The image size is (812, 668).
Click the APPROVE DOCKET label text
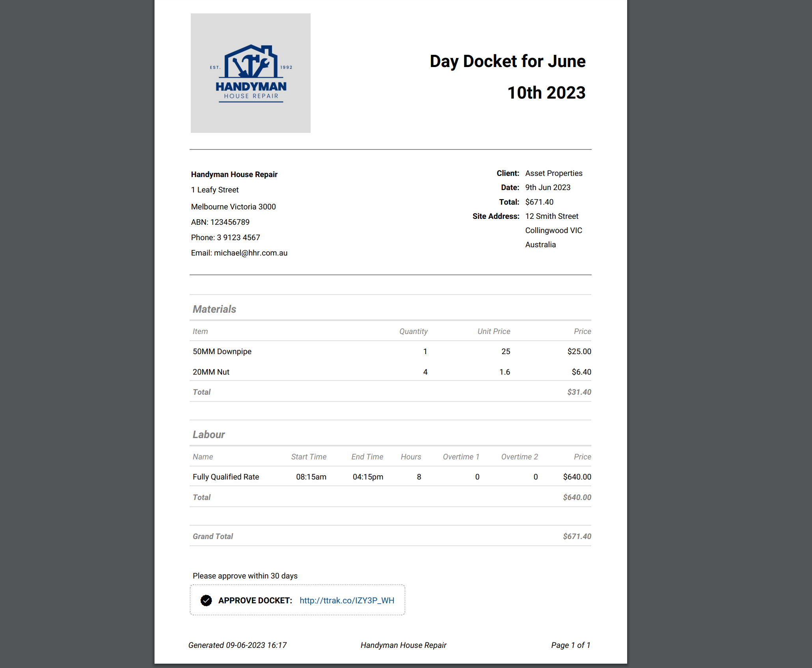click(255, 600)
